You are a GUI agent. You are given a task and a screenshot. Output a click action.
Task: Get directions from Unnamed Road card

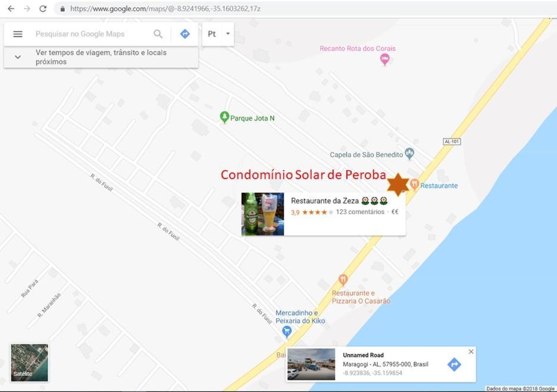pyautogui.click(x=454, y=364)
